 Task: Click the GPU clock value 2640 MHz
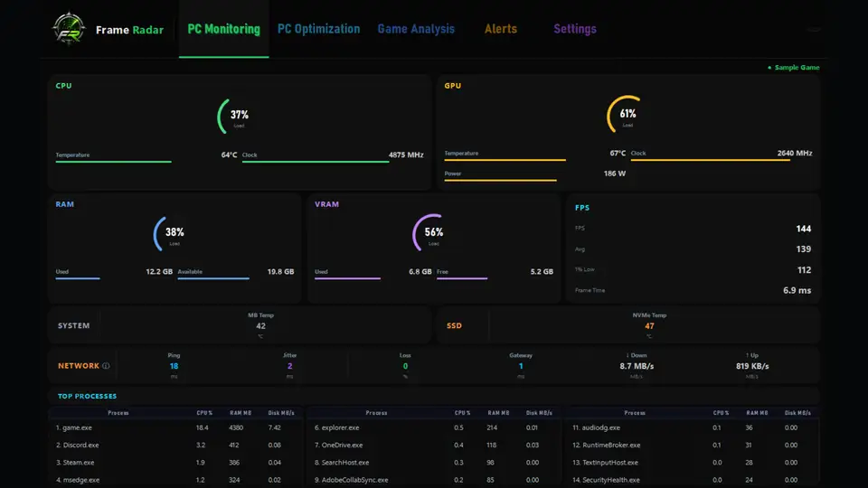coord(795,154)
